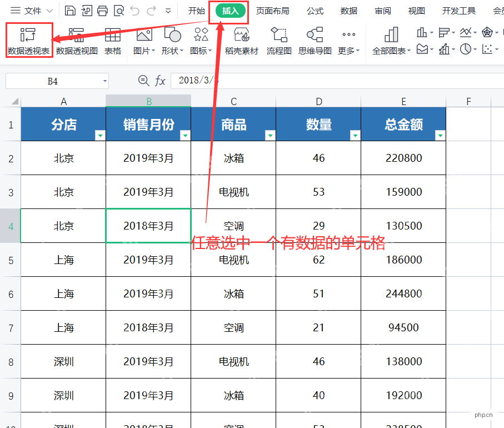Open the 分店 column filter dropdown
Image resolution: width=504 pixels, height=428 pixels.
pyautogui.click(x=100, y=136)
